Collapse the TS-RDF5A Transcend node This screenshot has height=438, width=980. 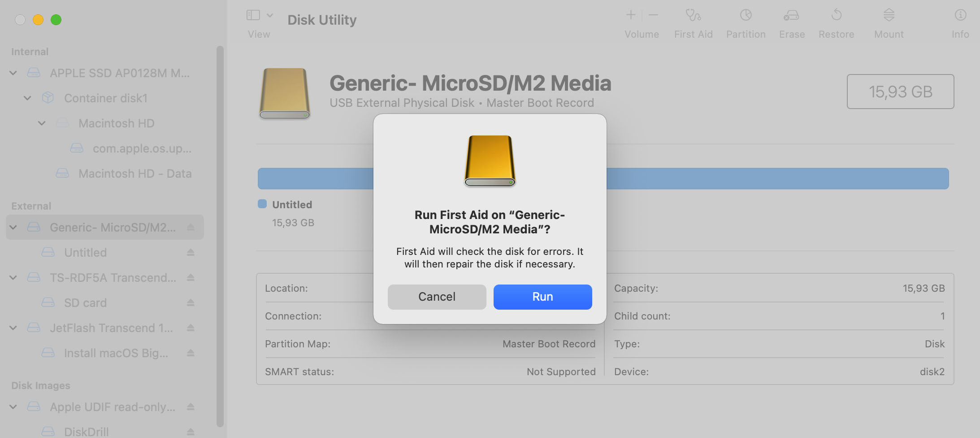pyautogui.click(x=13, y=277)
